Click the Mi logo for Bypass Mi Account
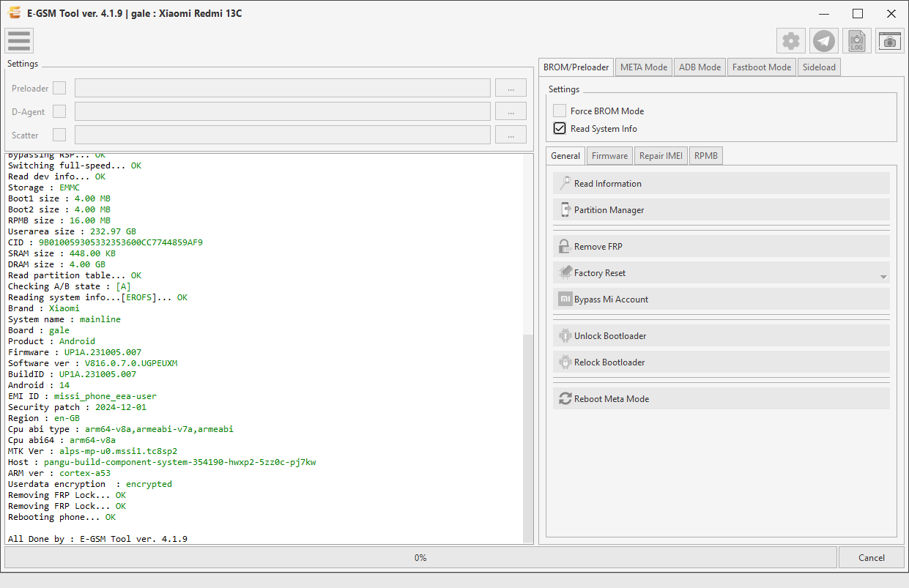Screen dimensions: 909x588 [x=565, y=299]
